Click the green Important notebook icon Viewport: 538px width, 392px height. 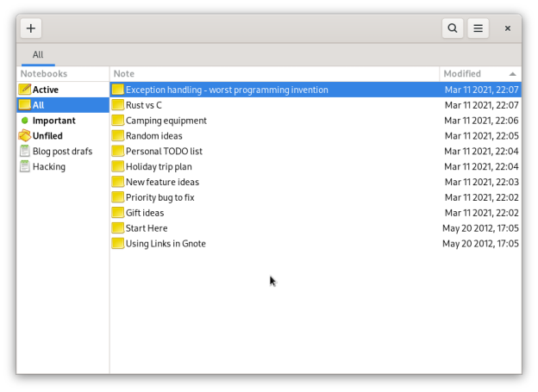[x=24, y=121]
